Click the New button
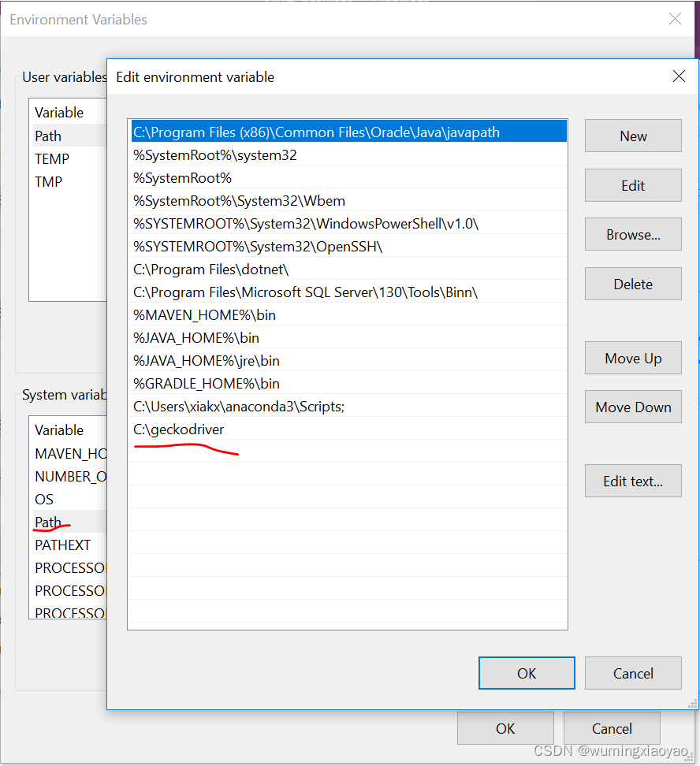 (633, 136)
